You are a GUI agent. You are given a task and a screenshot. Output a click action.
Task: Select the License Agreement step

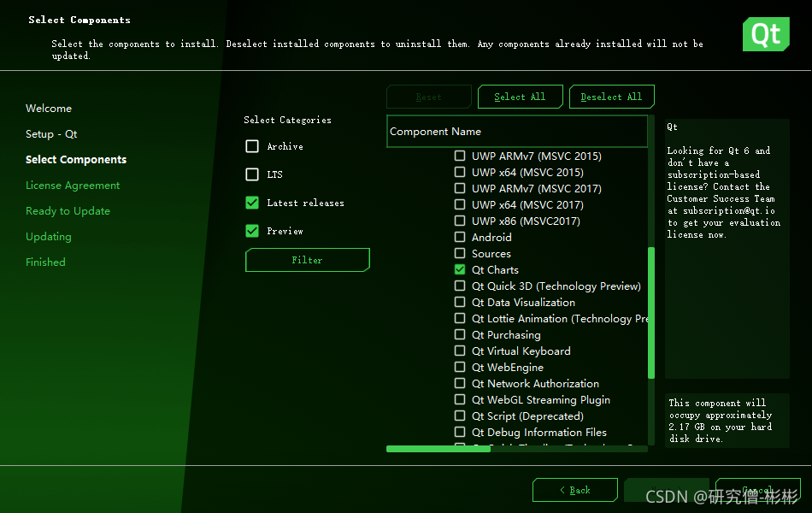click(x=73, y=186)
